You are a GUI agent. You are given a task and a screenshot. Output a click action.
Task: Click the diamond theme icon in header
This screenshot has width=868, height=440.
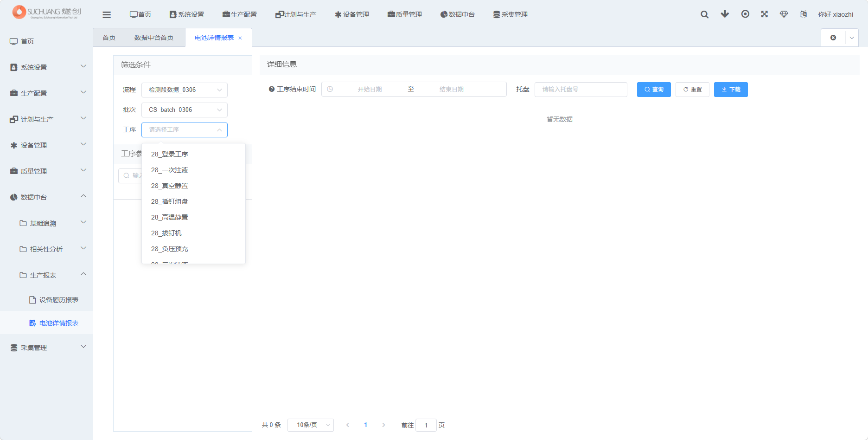pyautogui.click(x=784, y=14)
